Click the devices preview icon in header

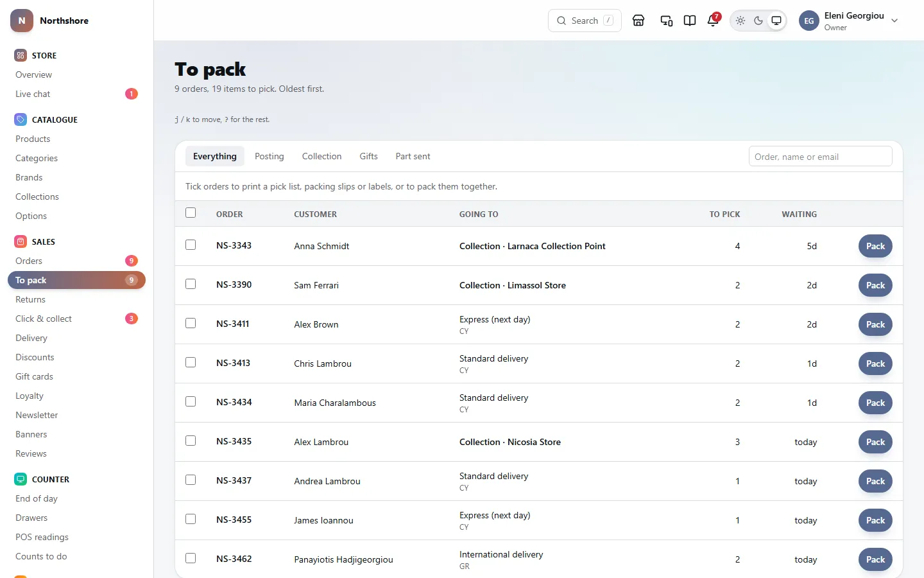pyautogui.click(x=667, y=21)
